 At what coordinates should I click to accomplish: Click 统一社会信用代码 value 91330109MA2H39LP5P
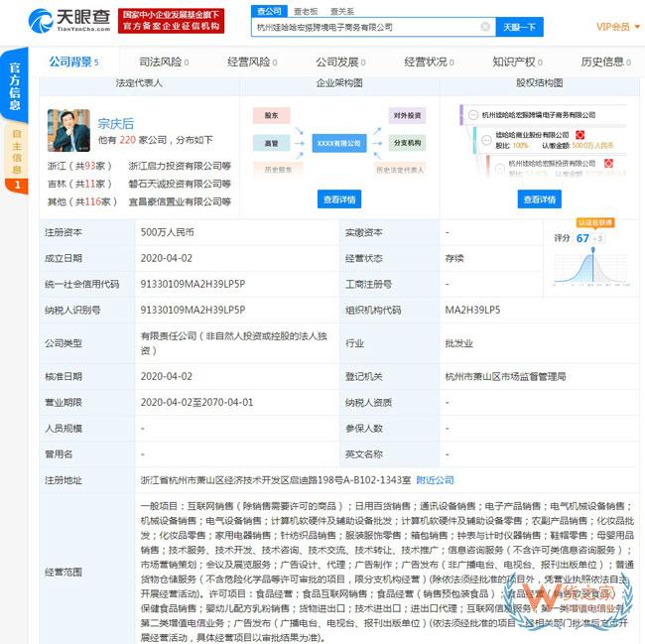(x=193, y=284)
